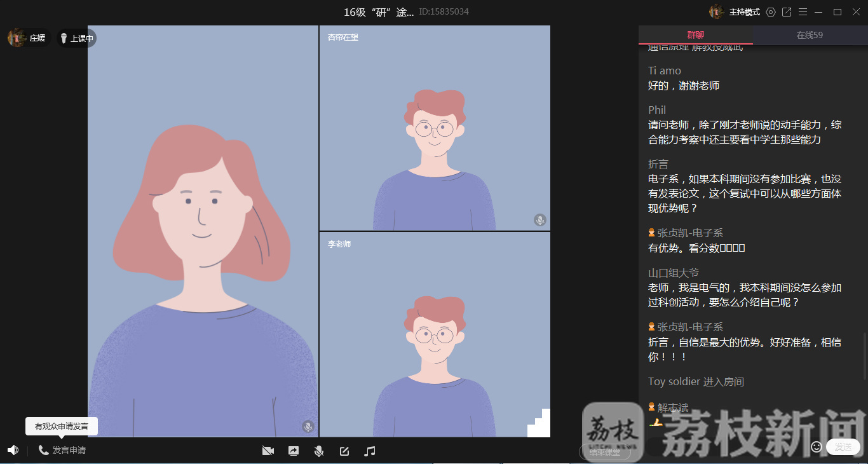This screenshot has height=464, width=868.
Task: Click the 主持模式 host mode label
Action: (744, 12)
